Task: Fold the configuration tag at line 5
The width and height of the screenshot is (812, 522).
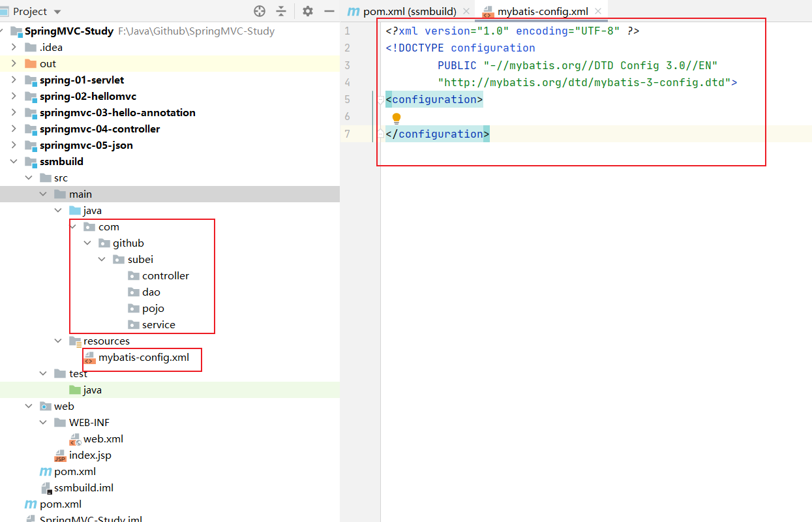Action: [380, 100]
